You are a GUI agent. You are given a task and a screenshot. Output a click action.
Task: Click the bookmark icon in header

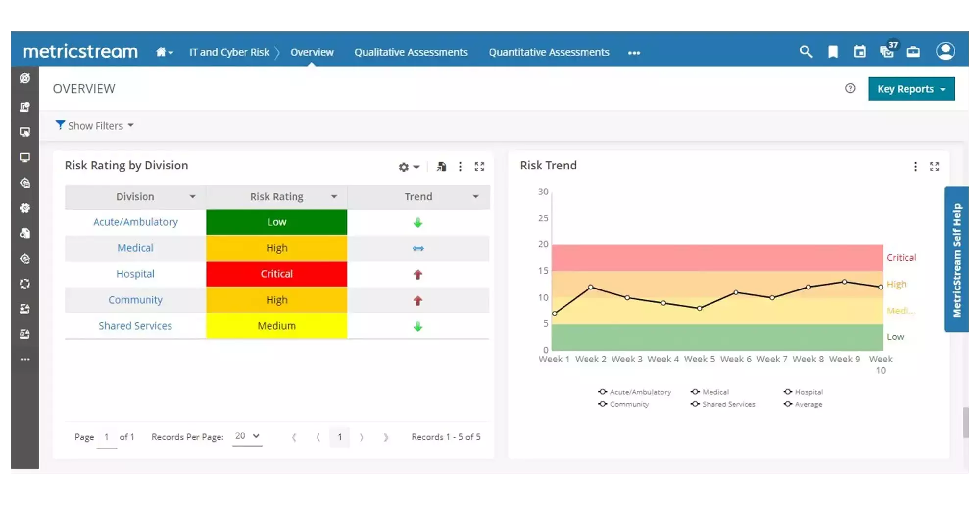tap(833, 51)
